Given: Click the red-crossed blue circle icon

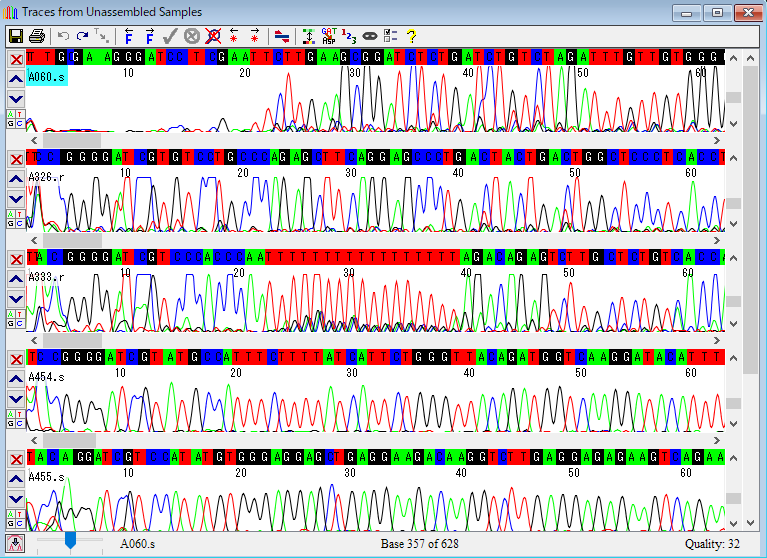Looking at the screenshot, I should (x=213, y=36).
